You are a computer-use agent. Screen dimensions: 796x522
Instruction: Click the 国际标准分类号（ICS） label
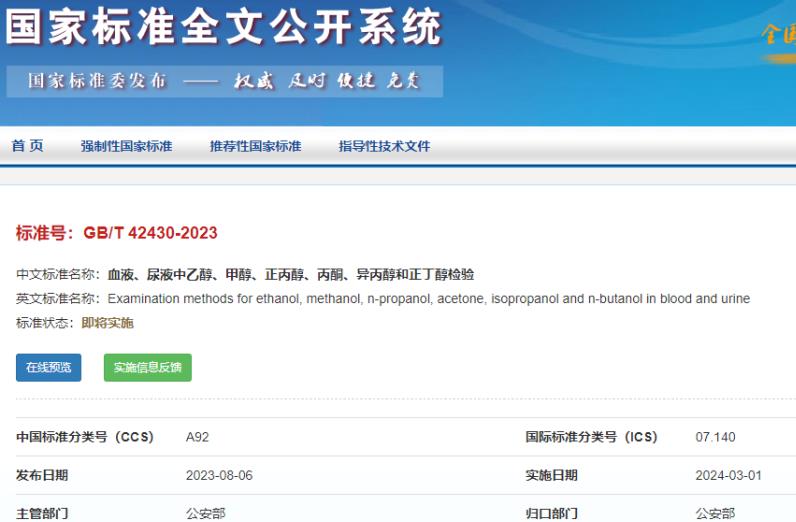(591, 437)
